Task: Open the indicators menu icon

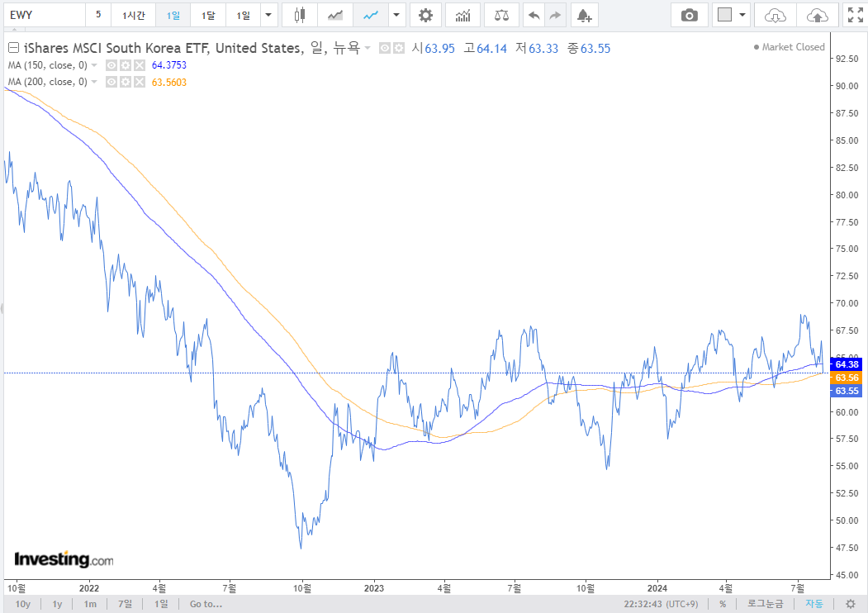Action: 462,15
